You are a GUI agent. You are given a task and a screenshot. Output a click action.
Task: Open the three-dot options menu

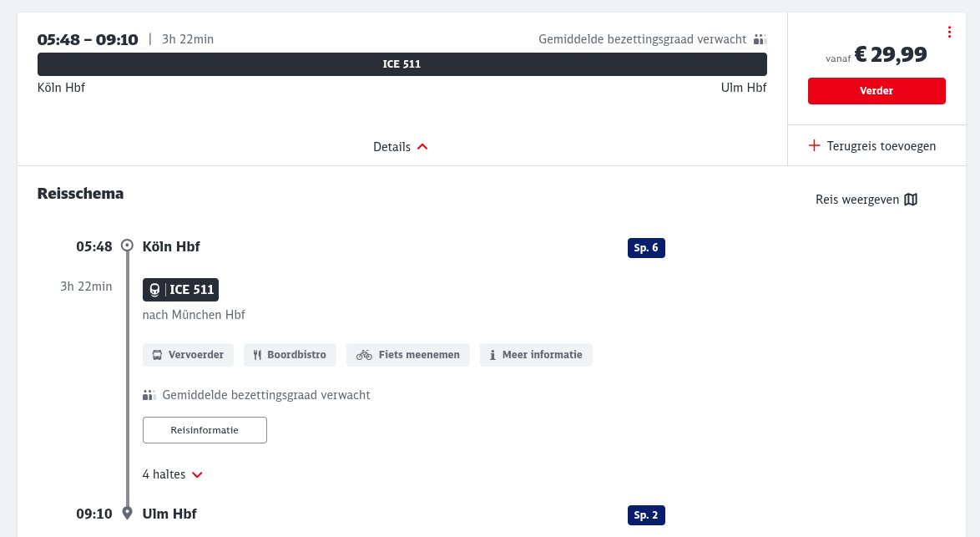(949, 32)
